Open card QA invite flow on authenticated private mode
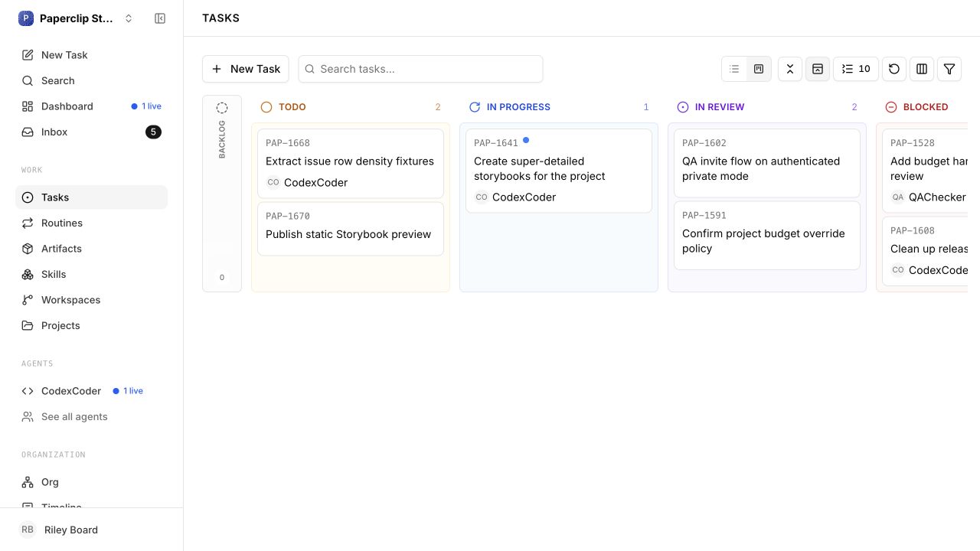The width and height of the screenshot is (980, 551). (767, 163)
